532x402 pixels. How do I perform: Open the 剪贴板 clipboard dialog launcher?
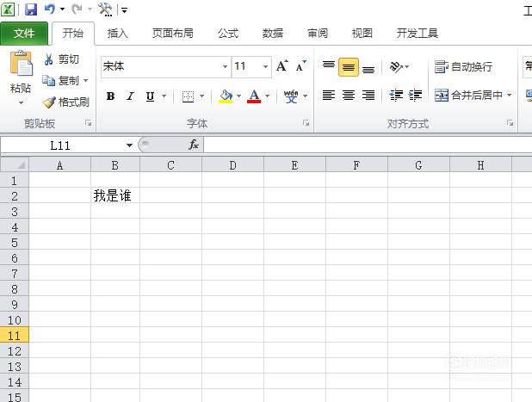(x=88, y=123)
